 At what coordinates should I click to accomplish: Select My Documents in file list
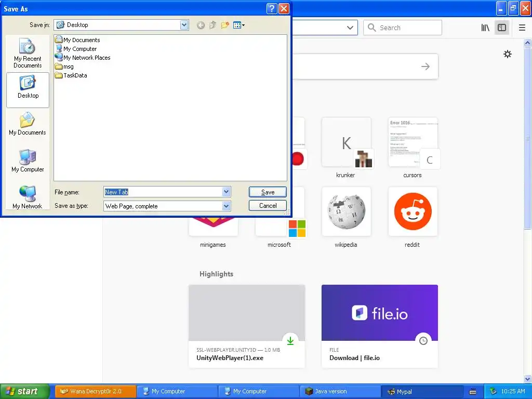point(78,40)
